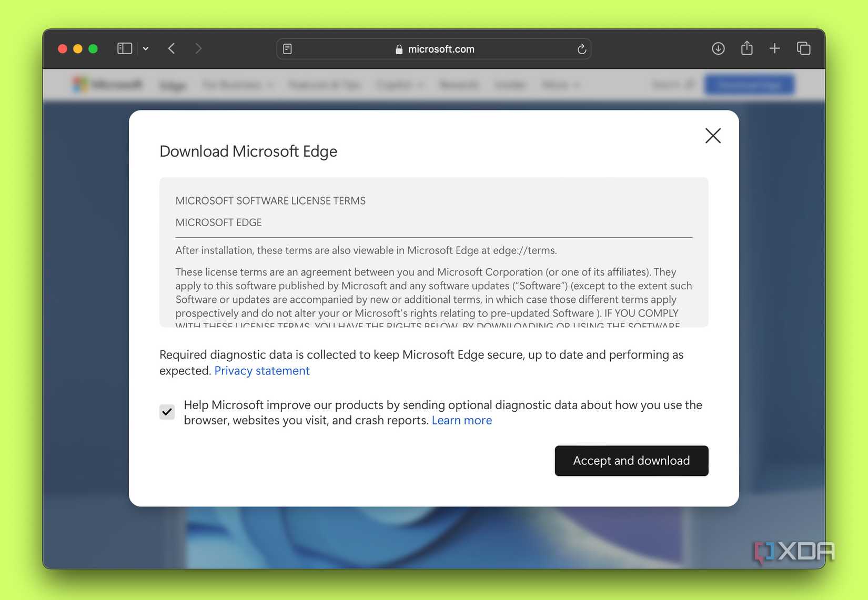Image resolution: width=868 pixels, height=600 pixels.
Task: Show the tab overview
Action: pos(803,49)
